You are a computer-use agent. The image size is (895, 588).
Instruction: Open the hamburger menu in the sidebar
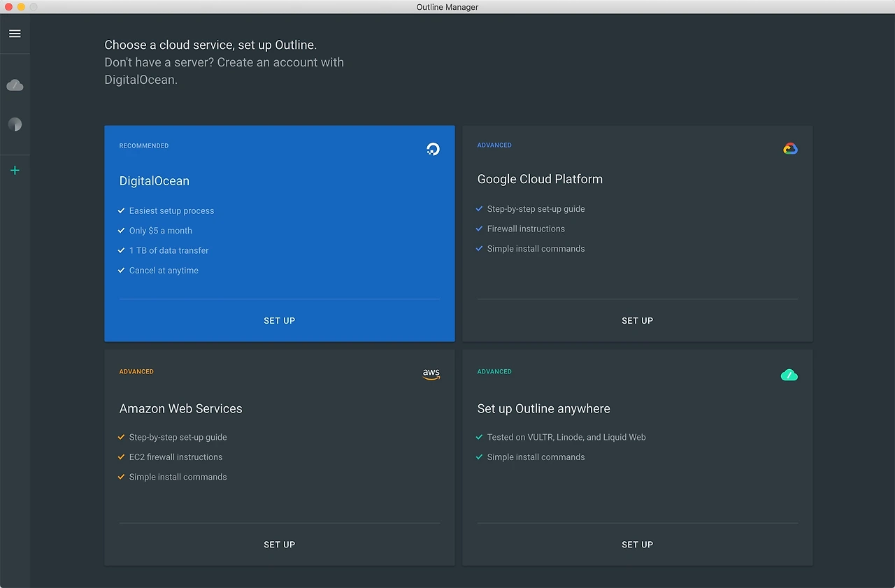[x=15, y=34]
